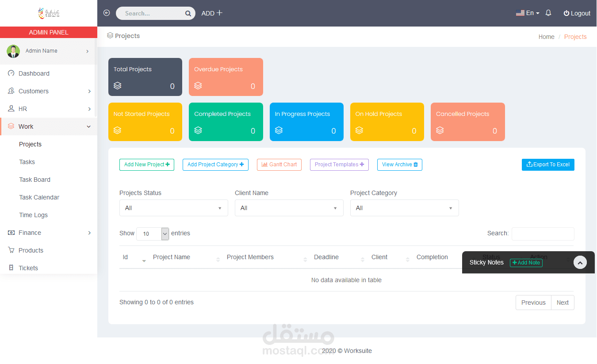Image resolution: width=597 pixels, height=364 pixels.
Task: Open the Show entries count dropdown
Action: coord(153,234)
